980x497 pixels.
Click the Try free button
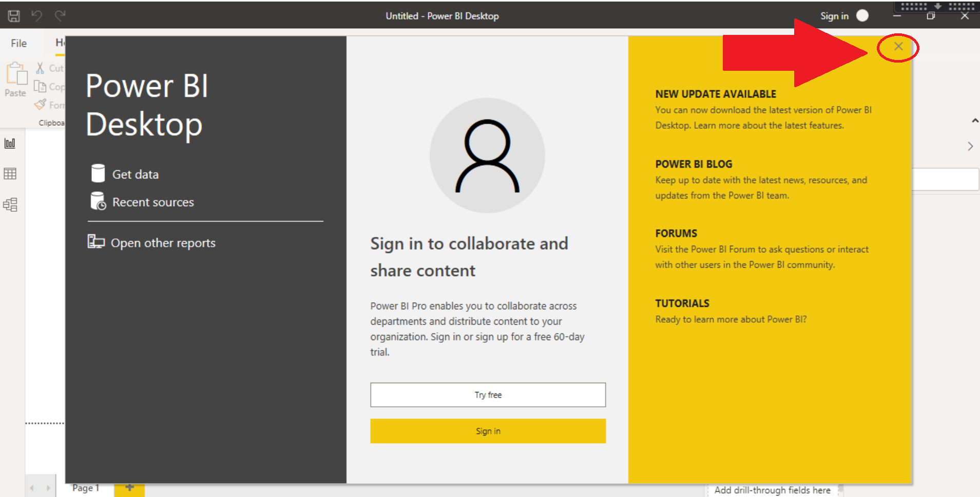[x=487, y=394]
